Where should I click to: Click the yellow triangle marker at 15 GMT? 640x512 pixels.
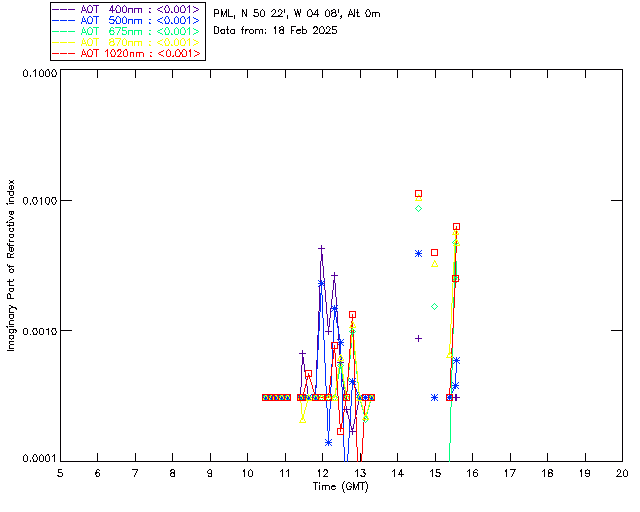pos(435,264)
